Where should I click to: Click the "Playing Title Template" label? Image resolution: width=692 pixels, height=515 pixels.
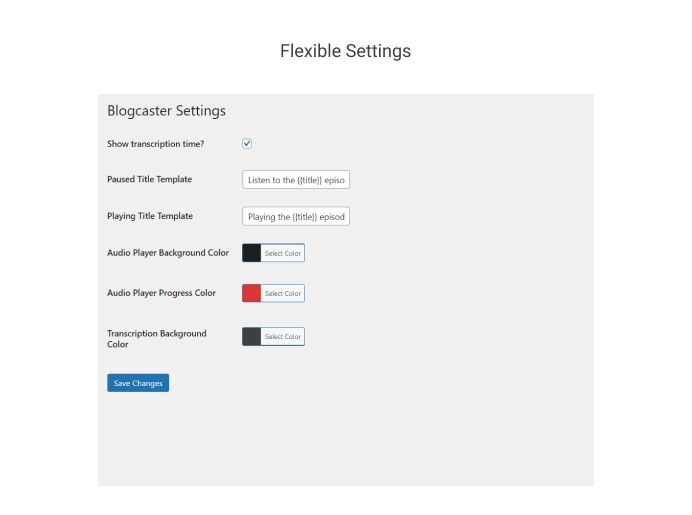click(x=150, y=216)
